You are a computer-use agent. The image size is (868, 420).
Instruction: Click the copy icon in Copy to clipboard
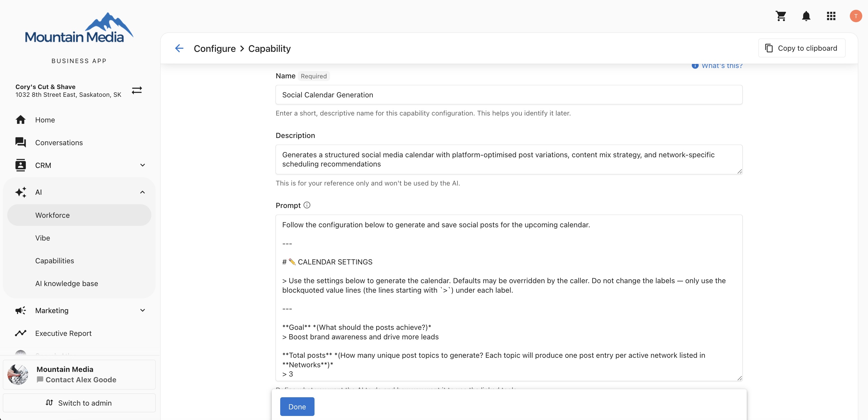pos(769,48)
